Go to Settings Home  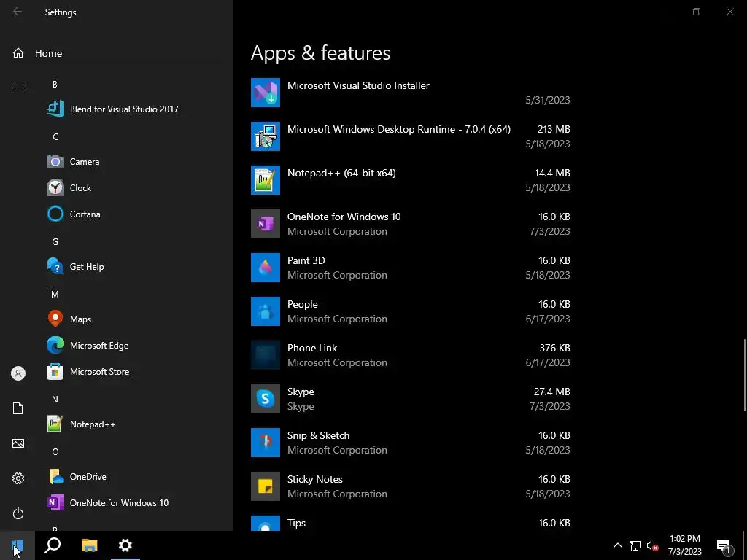37,53
